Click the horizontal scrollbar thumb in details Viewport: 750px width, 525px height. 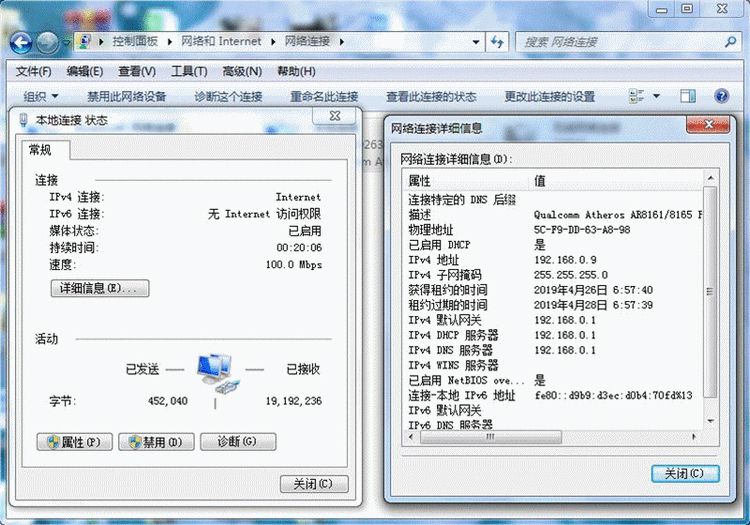click(x=491, y=437)
